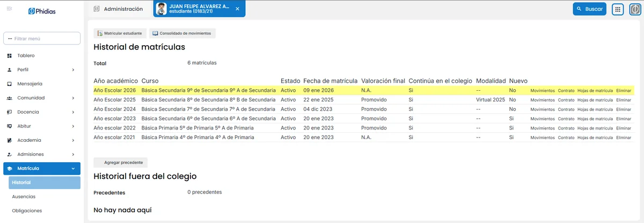The image size is (644, 223).
Task: Select the Historial submenu item
Action: click(45, 183)
